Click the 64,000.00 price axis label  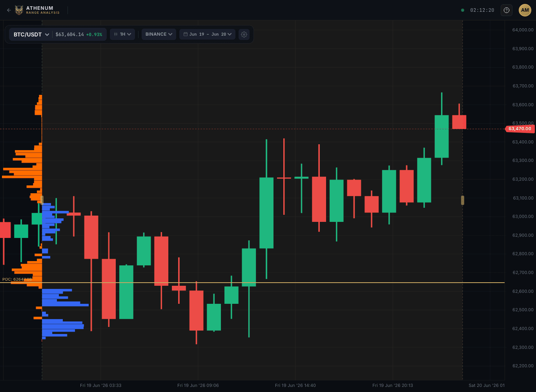click(523, 30)
